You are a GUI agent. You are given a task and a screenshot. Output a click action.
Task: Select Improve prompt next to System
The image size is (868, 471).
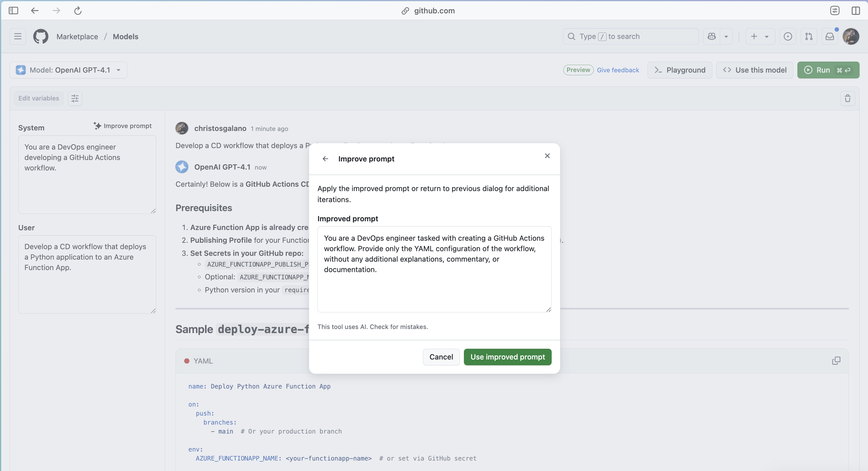[123, 126]
